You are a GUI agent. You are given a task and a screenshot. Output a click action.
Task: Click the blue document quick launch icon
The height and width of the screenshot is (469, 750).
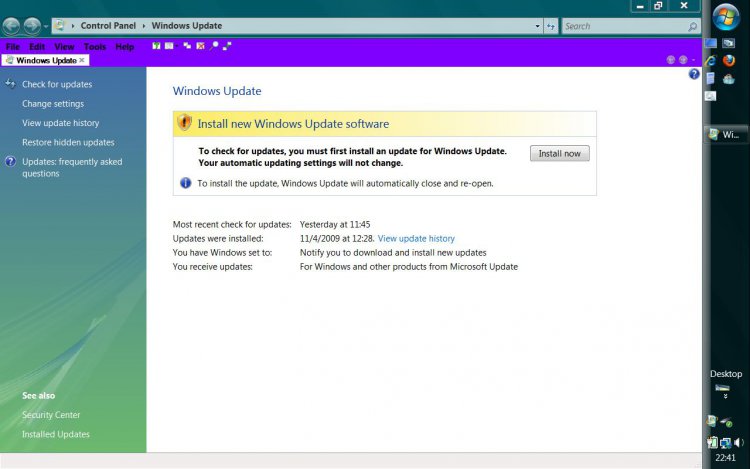pyautogui.click(x=711, y=78)
